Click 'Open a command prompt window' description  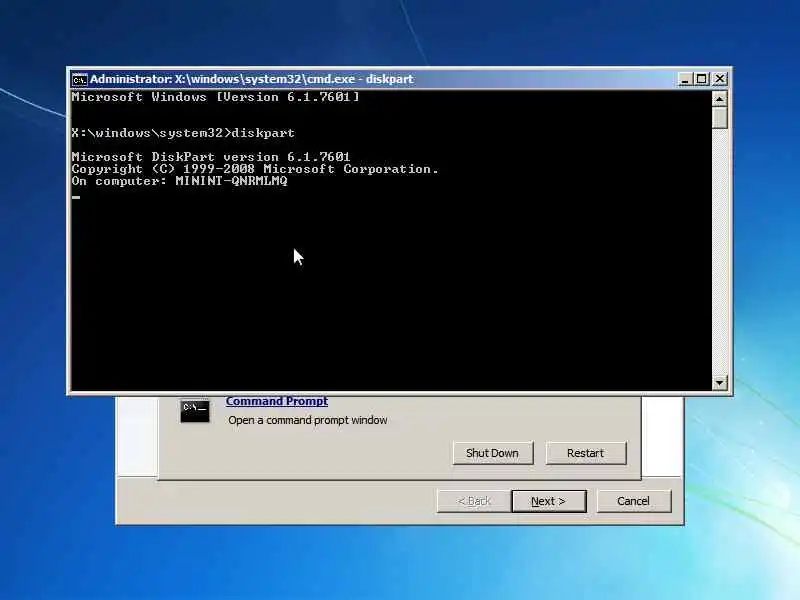pyautogui.click(x=308, y=420)
